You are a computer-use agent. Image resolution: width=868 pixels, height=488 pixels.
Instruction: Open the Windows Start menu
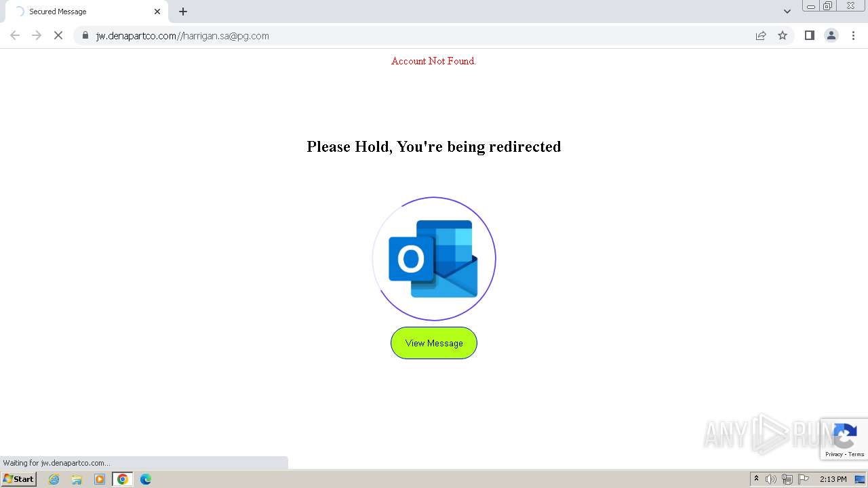coord(19,479)
